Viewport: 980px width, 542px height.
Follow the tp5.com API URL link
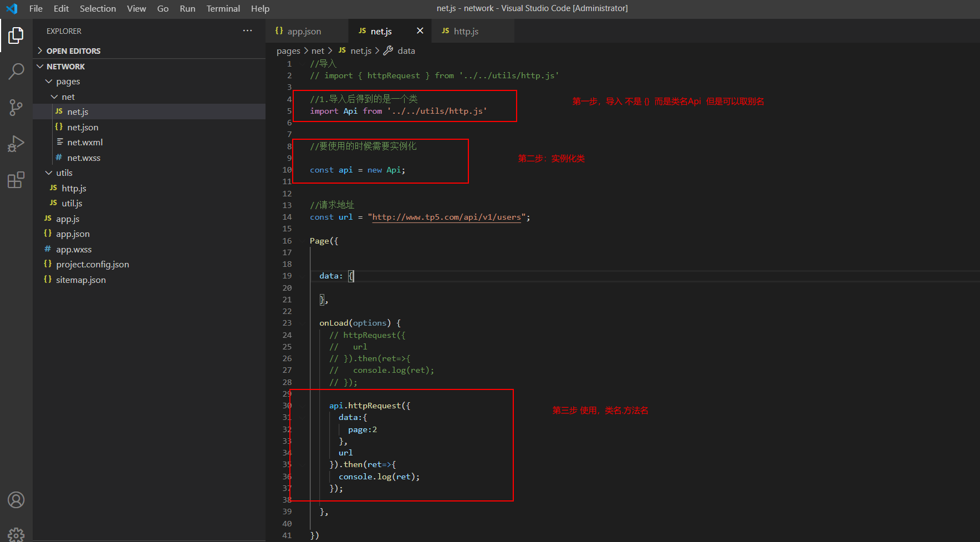[446, 217]
